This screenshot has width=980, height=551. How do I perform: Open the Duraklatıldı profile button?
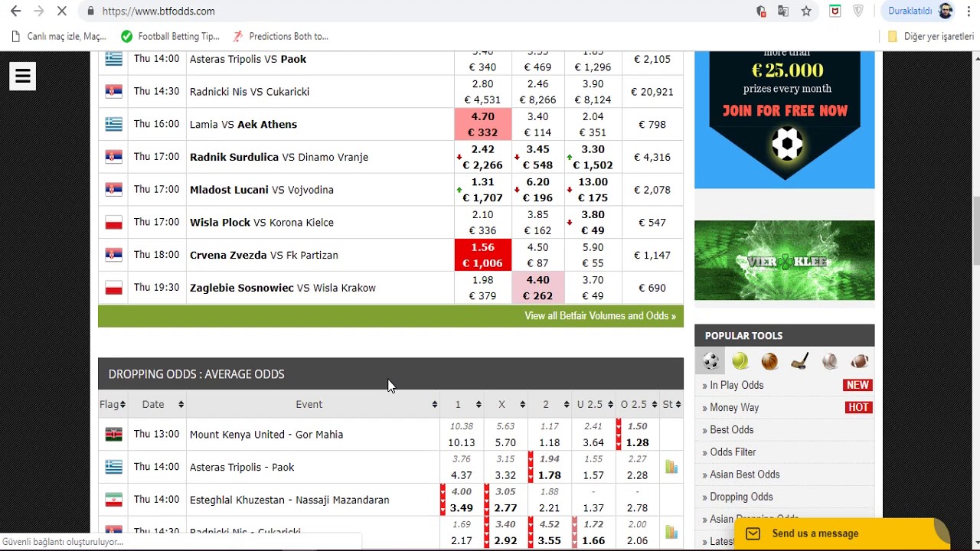click(x=920, y=11)
